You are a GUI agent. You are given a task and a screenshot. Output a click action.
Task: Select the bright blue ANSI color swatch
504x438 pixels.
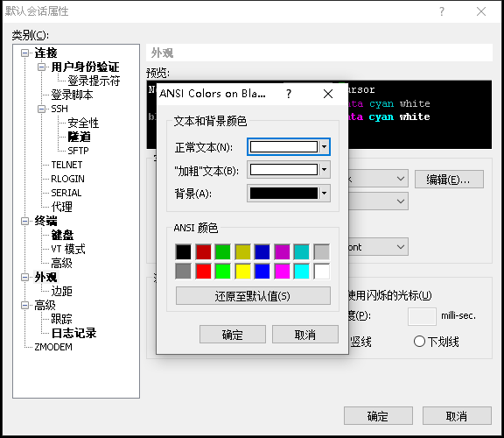pyautogui.click(x=262, y=271)
